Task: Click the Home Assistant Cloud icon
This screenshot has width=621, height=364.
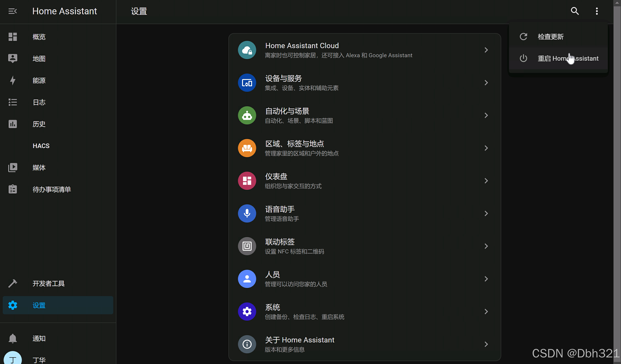Action: point(247,50)
